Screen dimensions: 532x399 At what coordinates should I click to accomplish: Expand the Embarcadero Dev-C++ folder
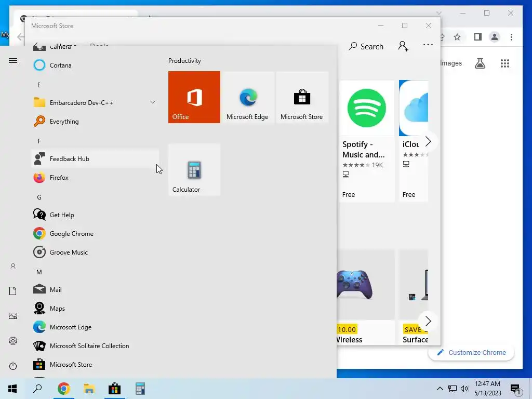pos(95,102)
